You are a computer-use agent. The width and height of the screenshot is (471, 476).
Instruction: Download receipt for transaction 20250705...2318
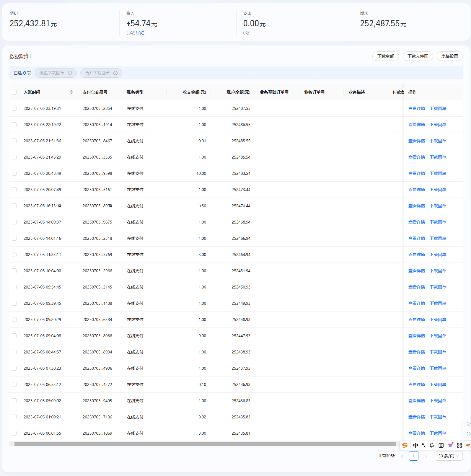[x=438, y=238]
